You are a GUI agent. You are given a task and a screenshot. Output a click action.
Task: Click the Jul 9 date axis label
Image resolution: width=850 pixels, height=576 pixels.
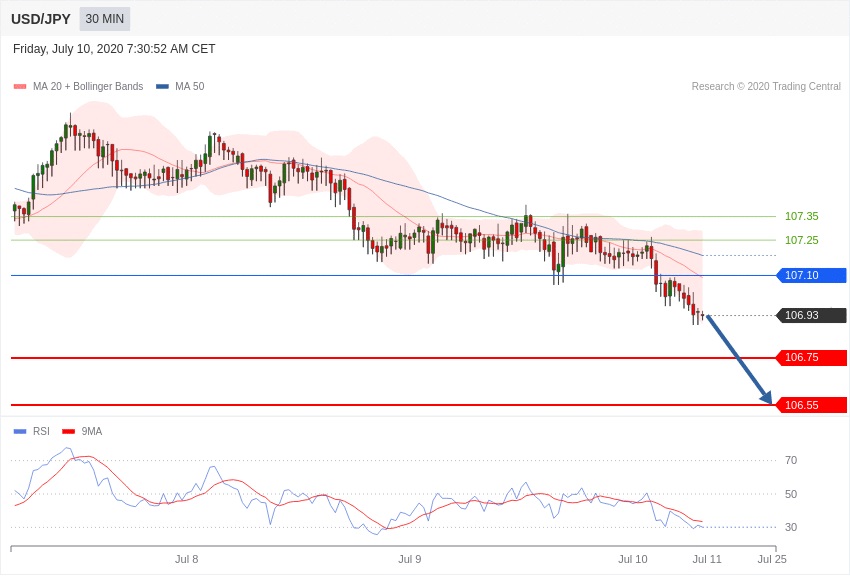coord(409,559)
